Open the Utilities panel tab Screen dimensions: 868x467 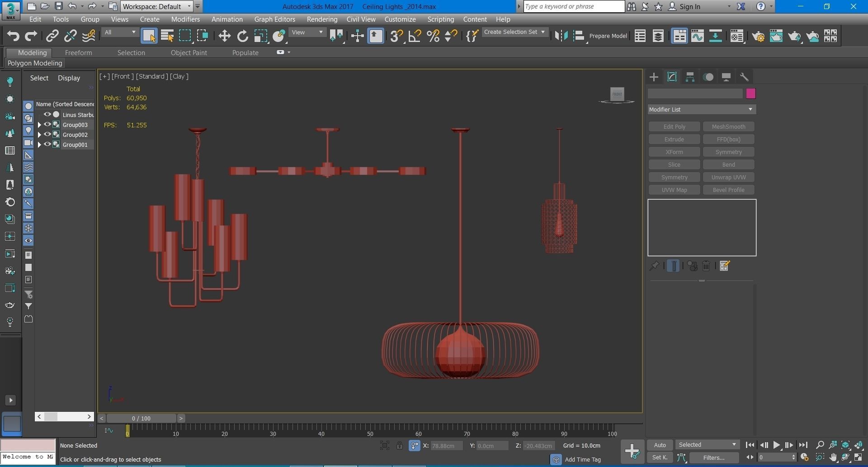(x=744, y=77)
